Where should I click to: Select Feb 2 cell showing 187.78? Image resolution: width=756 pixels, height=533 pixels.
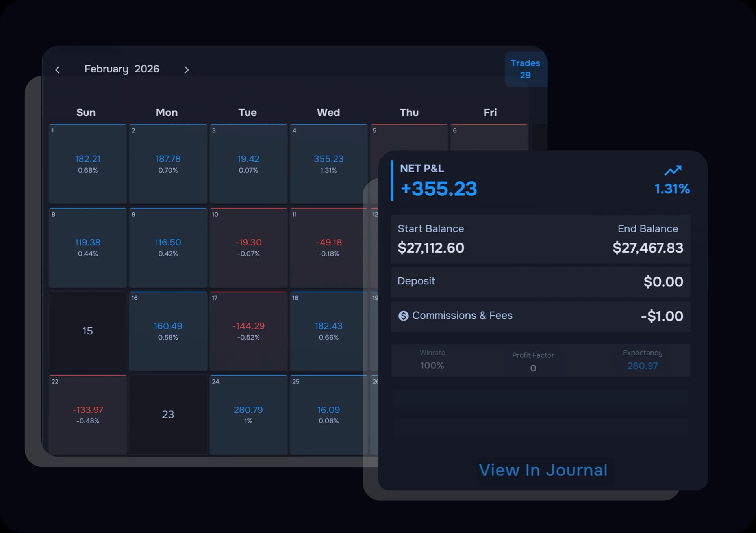[168, 164]
